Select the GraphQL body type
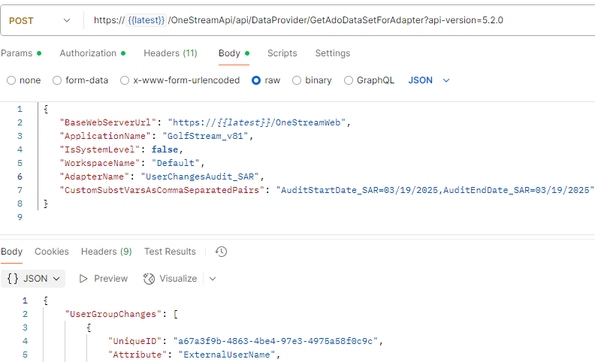This screenshot has width=595, height=362. coord(348,80)
